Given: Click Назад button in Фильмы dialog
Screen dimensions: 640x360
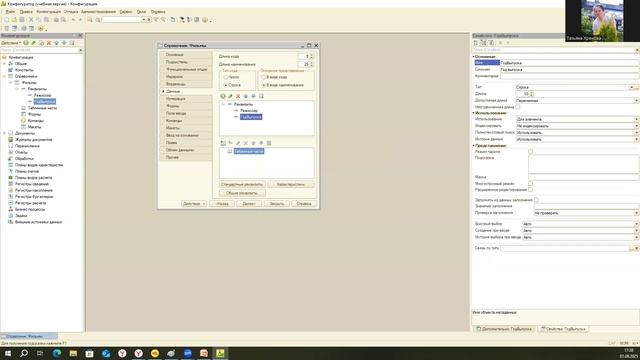Looking at the screenshot, I should 222,204.
